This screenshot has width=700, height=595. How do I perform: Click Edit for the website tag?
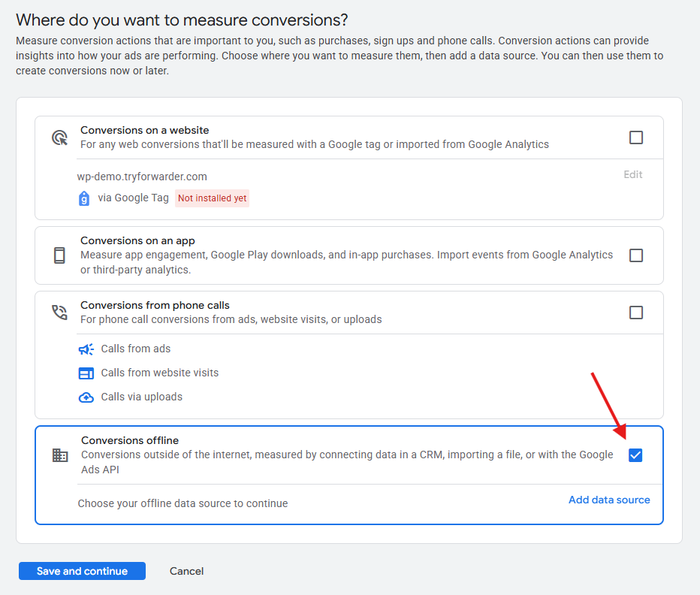pos(633,174)
